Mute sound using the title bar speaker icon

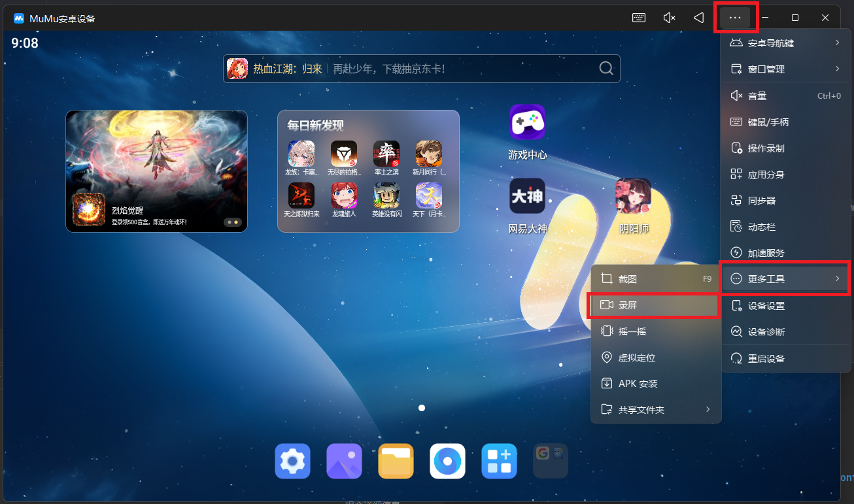(669, 18)
